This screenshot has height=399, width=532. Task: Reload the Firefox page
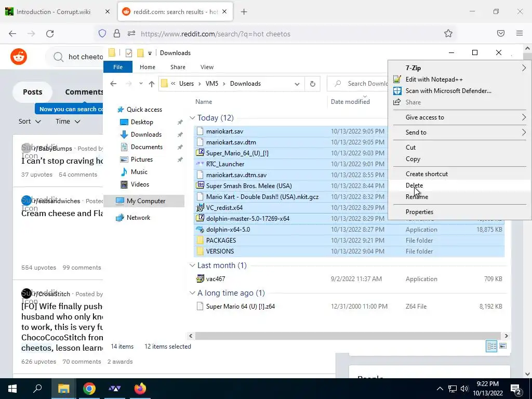tap(50, 34)
